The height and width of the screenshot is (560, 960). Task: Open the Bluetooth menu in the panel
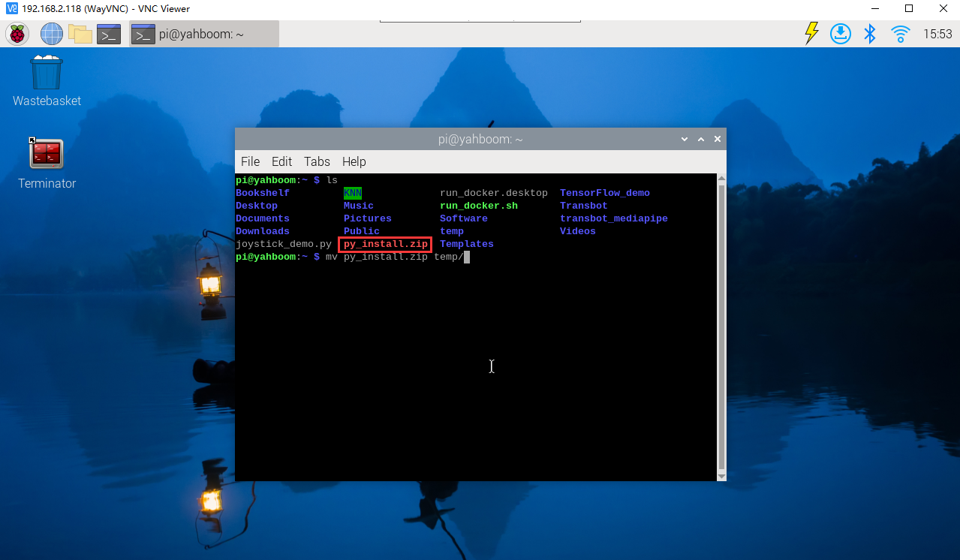click(870, 34)
